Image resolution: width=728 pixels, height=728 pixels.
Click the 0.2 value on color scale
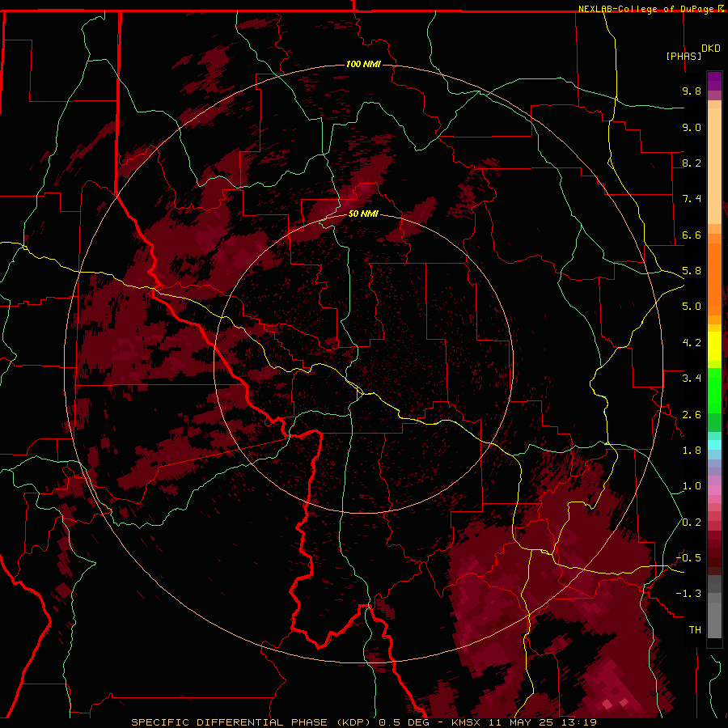pos(692,523)
